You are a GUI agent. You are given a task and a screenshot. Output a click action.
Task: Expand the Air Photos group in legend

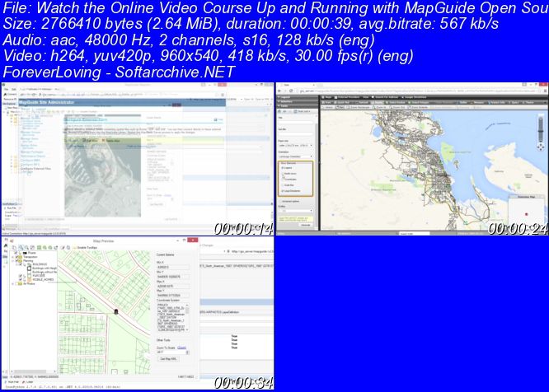[12, 284]
